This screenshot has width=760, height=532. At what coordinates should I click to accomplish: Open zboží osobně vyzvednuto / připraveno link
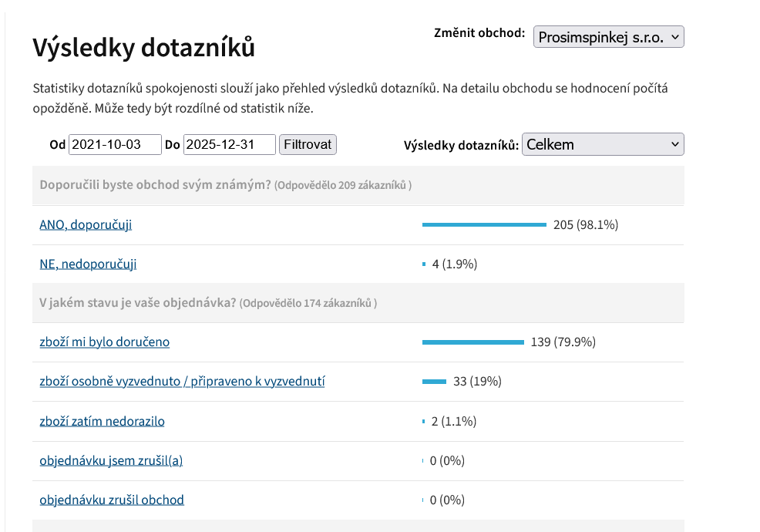tap(182, 381)
